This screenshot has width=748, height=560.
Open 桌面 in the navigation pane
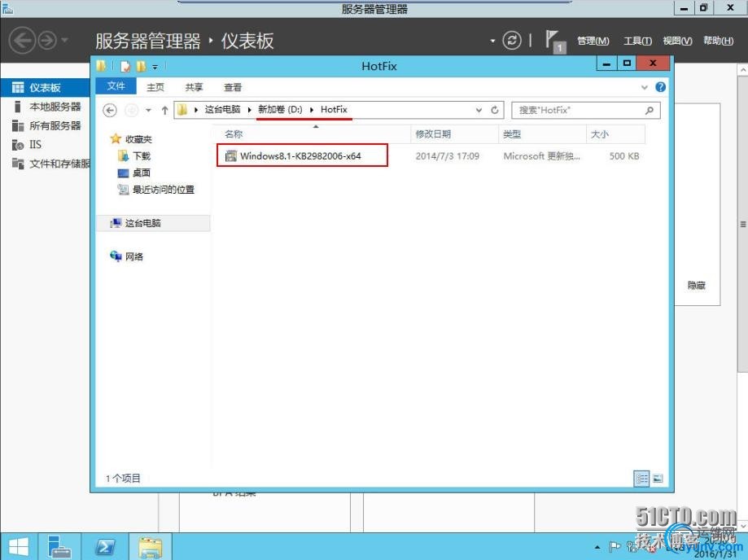134,173
